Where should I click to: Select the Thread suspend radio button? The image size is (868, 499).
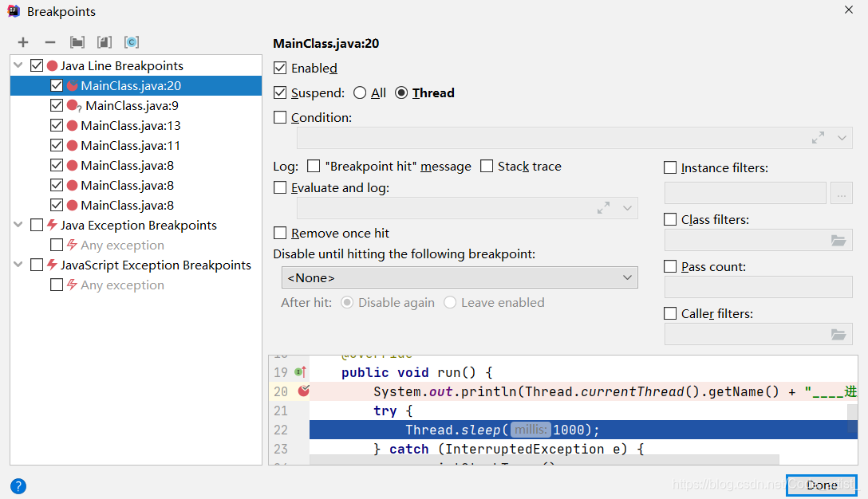click(x=401, y=92)
